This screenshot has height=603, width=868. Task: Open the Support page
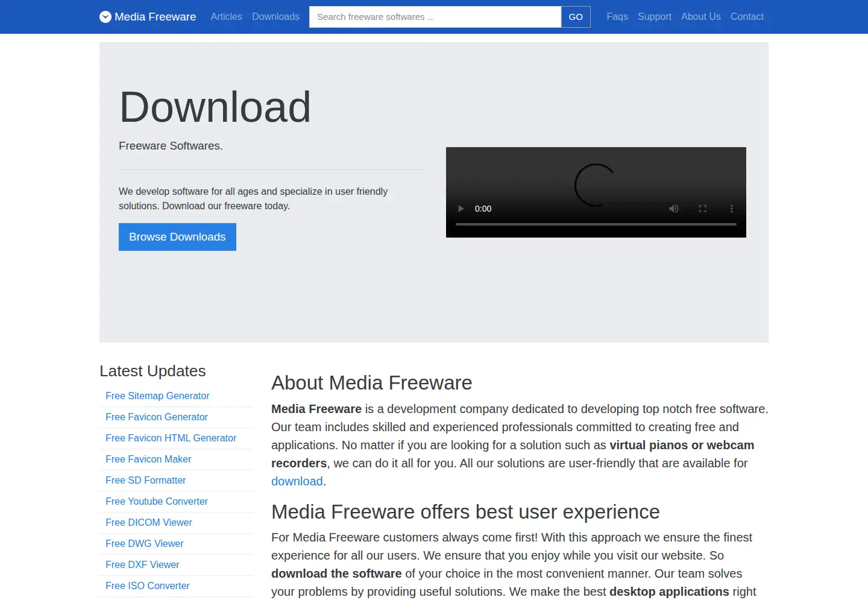click(655, 17)
